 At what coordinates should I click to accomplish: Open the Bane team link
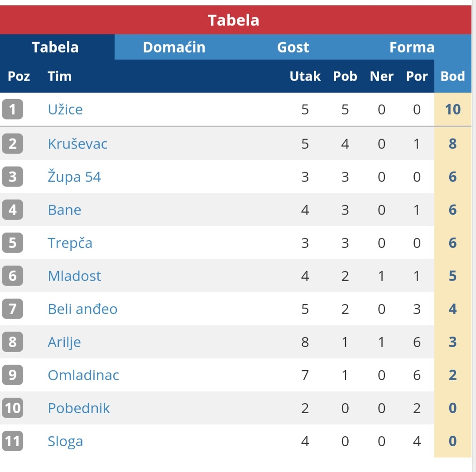coord(64,210)
